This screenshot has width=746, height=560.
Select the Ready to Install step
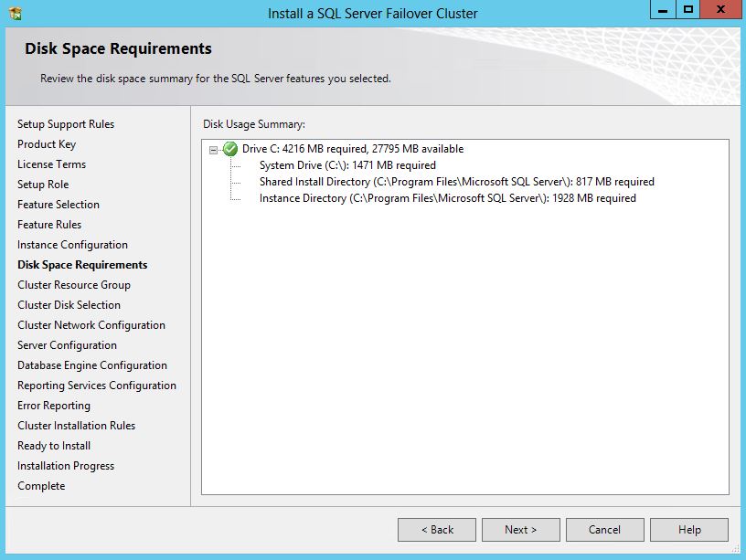(54, 446)
